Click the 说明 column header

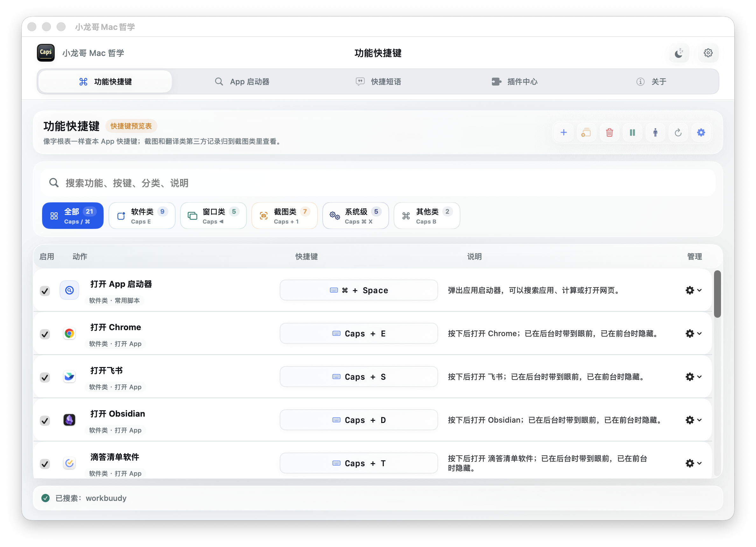point(474,257)
